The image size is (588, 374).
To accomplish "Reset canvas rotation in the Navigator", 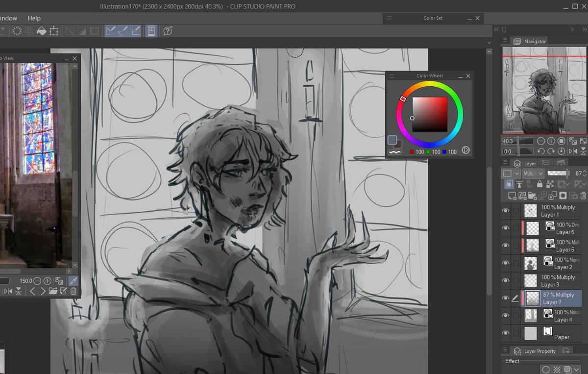I will [562, 151].
